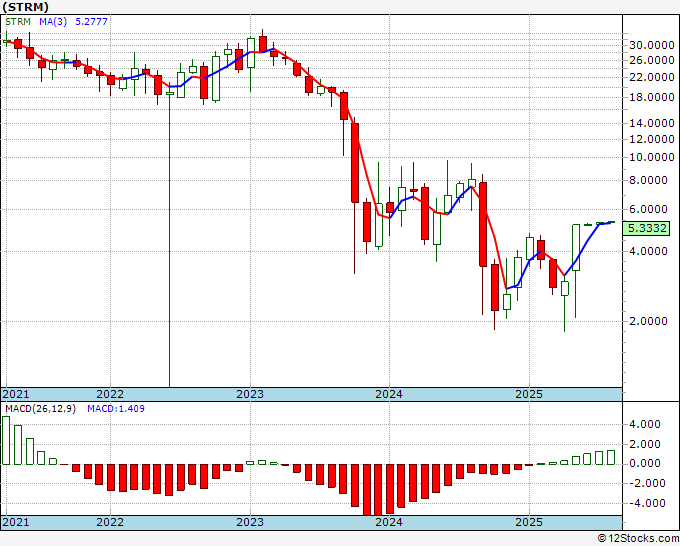Screen dimensions: 680x546
Task: Click the (STRM) chart title
Action: pos(25,7)
